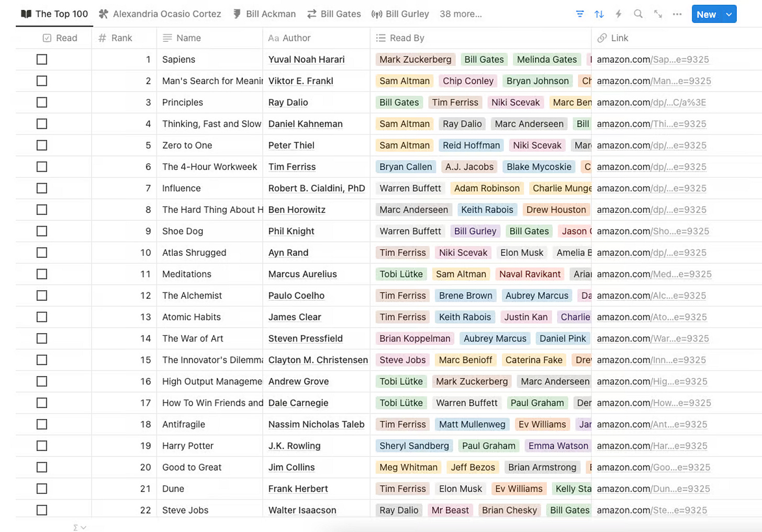Open the Amazon link for Dune
This screenshot has height=532, width=762.
point(653,489)
